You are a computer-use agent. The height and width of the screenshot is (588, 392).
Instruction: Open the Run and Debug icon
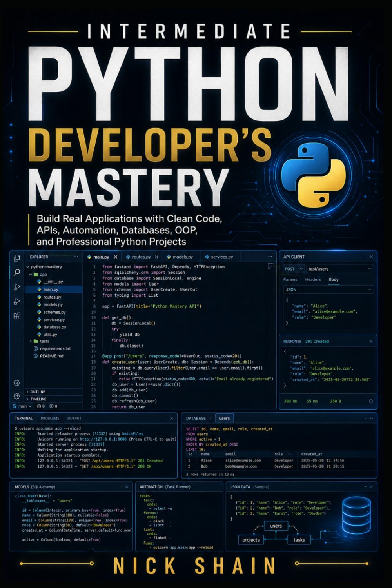(17, 301)
